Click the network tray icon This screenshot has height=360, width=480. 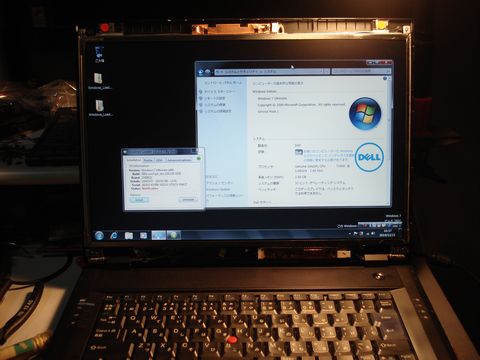click(367, 233)
